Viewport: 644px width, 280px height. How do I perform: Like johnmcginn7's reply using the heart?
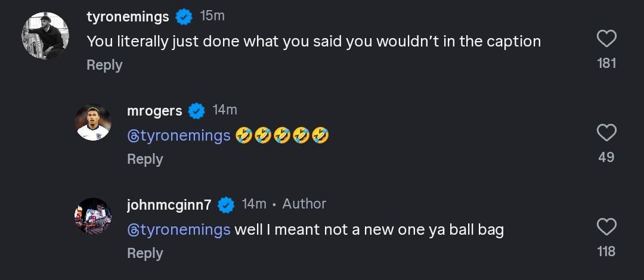pyautogui.click(x=606, y=227)
